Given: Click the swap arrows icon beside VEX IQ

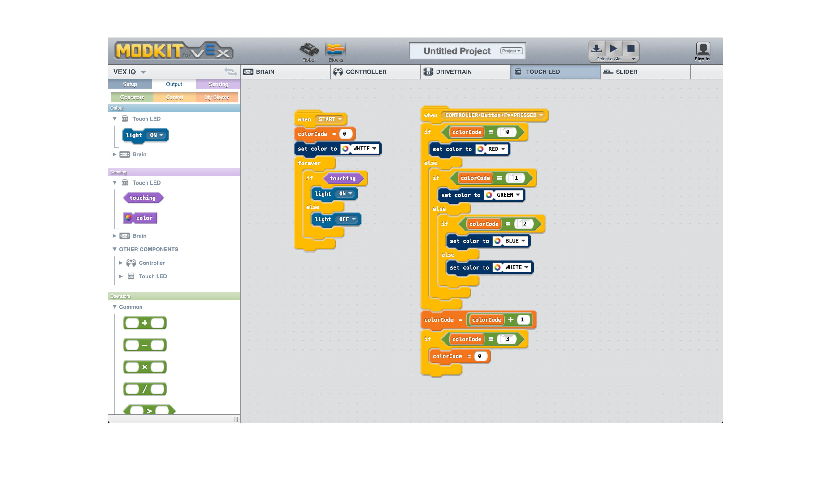Looking at the screenshot, I should (230, 71).
